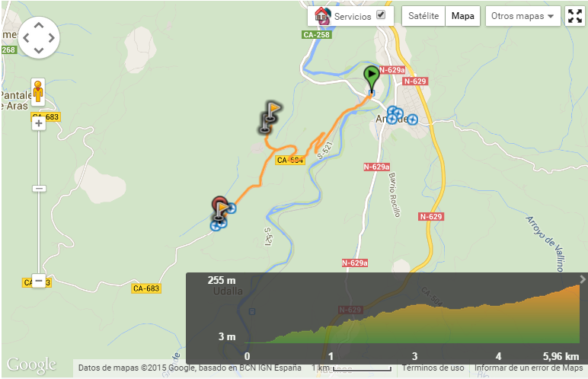This screenshot has width=588, height=379.
Task: Click the zoom slider handle
Action: pyautogui.click(x=39, y=189)
